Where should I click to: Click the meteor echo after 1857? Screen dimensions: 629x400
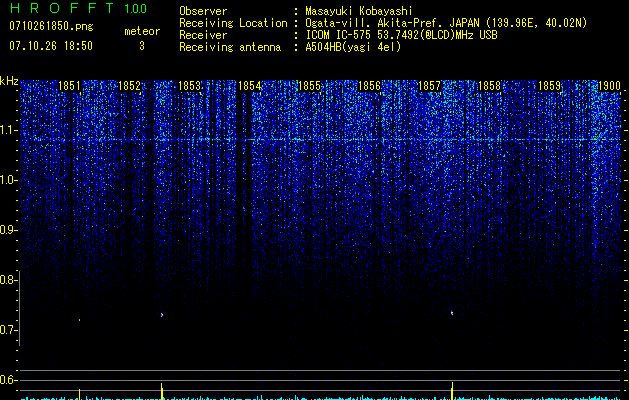click(452, 313)
